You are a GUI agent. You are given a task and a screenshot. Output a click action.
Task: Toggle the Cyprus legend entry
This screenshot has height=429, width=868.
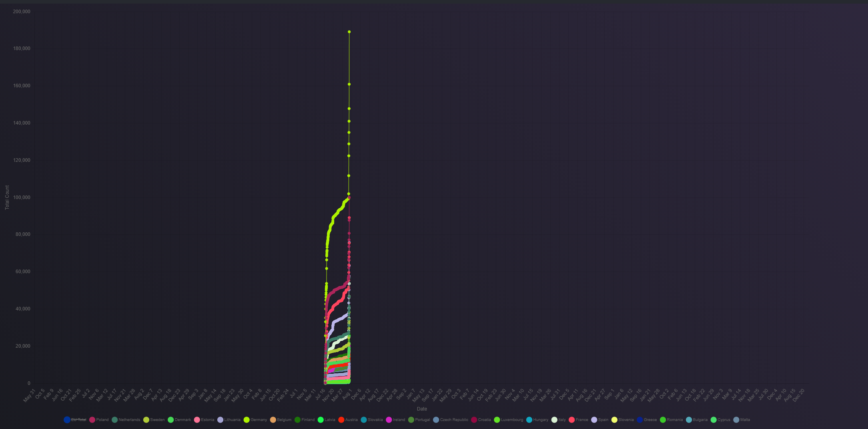tap(721, 420)
